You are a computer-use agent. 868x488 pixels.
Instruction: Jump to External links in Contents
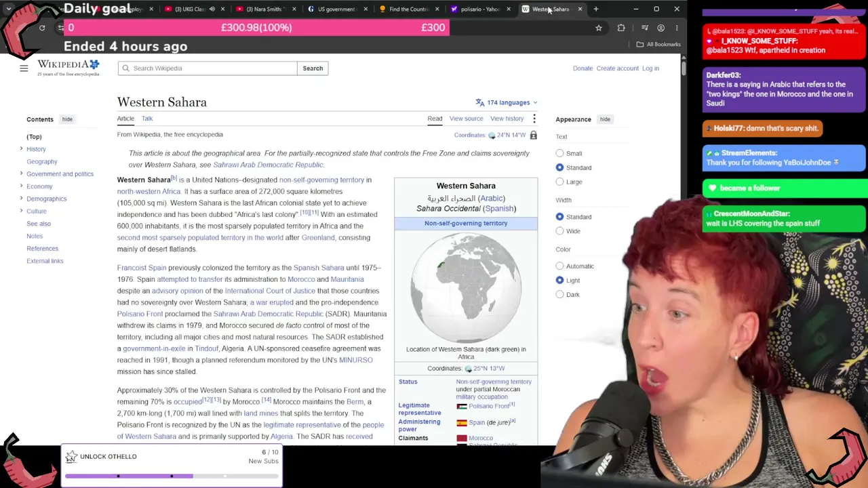pyautogui.click(x=45, y=261)
